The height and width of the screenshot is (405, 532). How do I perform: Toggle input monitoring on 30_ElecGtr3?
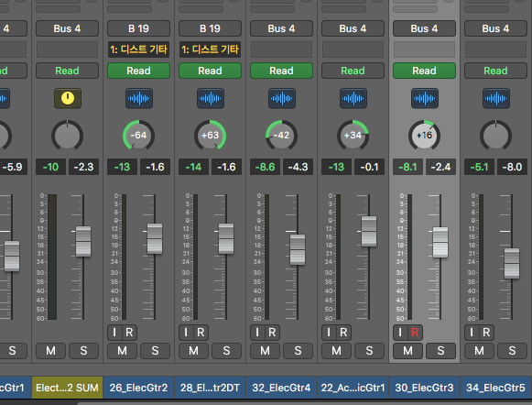tap(400, 333)
